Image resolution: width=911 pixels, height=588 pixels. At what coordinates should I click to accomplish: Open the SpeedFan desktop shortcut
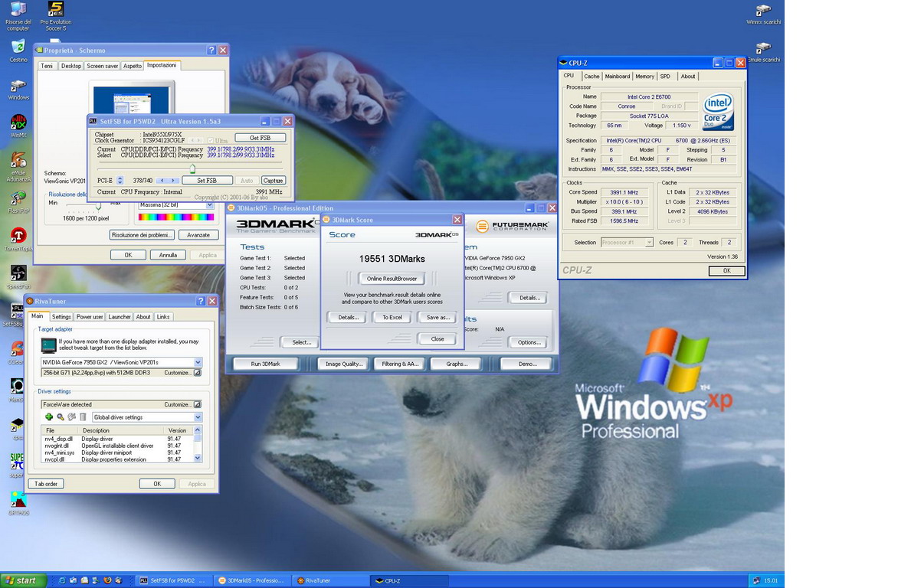tap(18, 277)
